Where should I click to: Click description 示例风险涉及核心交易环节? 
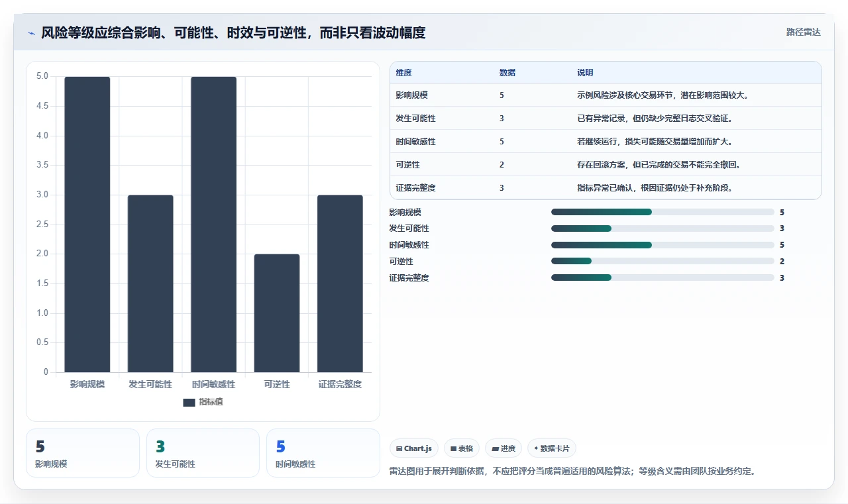point(662,95)
